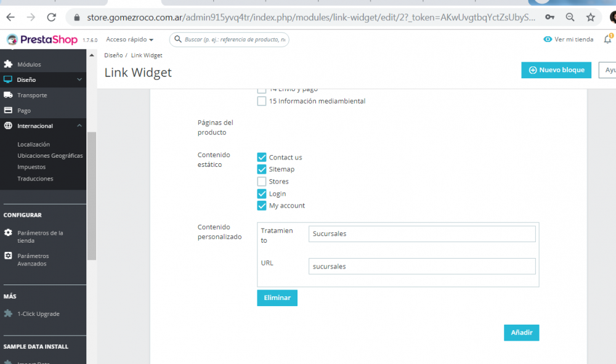Go to Parámetros Avanzados menu

[33, 259]
